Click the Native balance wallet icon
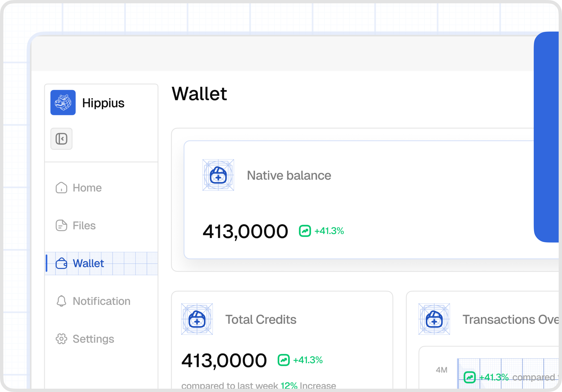 click(218, 175)
